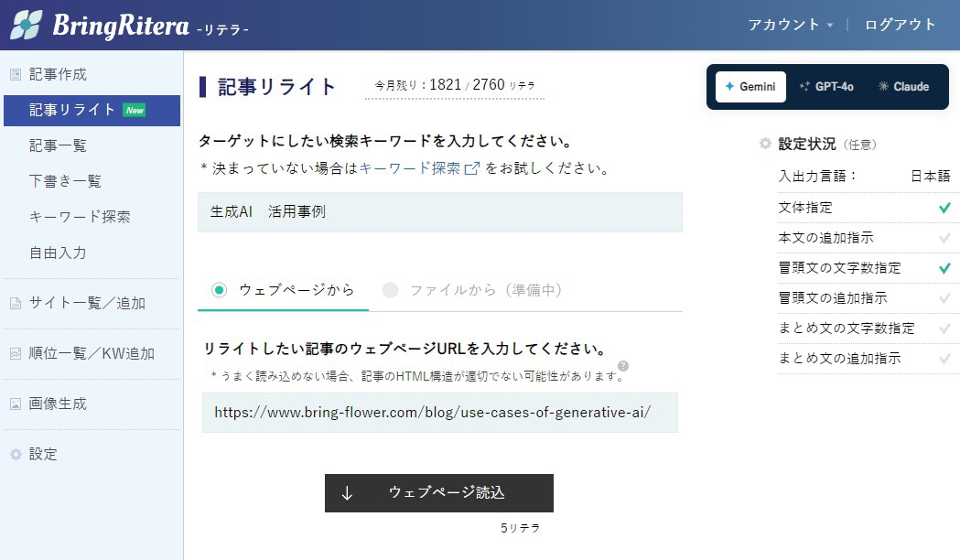The image size is (960, 560).
Task: Open the アカウント dropdown menu
Action: pyautogui.click(x=790, y=25)
